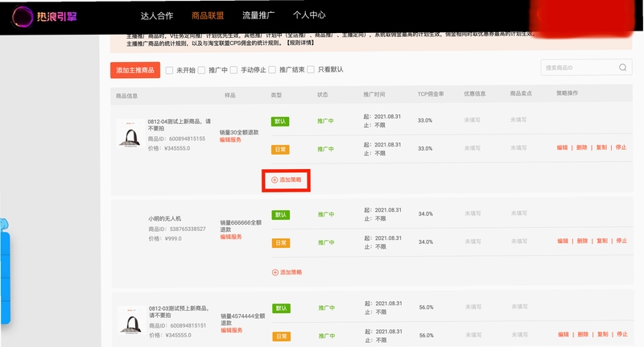The image size is (644, 347).
Task: Open the 达人合作 menu
Action: pos(157,15)
